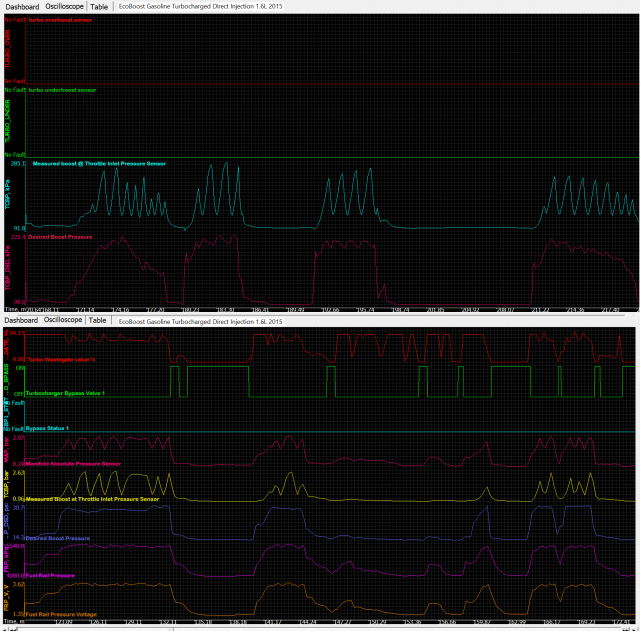640x631 pixels.
Task: Open the Dashboard tab in the lower window
Action: (21, 320)
